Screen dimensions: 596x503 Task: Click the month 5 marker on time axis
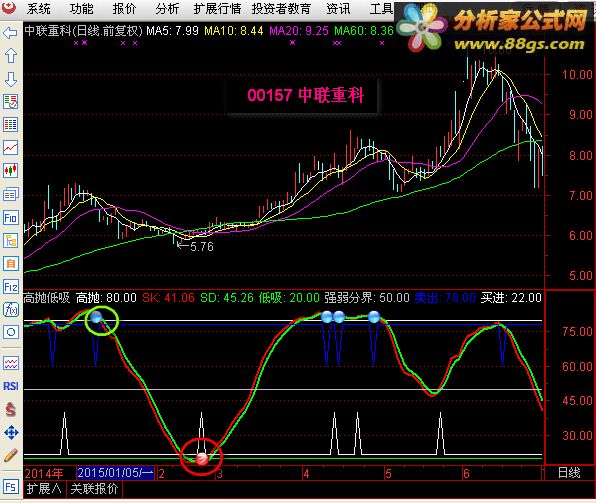[x=388, y=474]
